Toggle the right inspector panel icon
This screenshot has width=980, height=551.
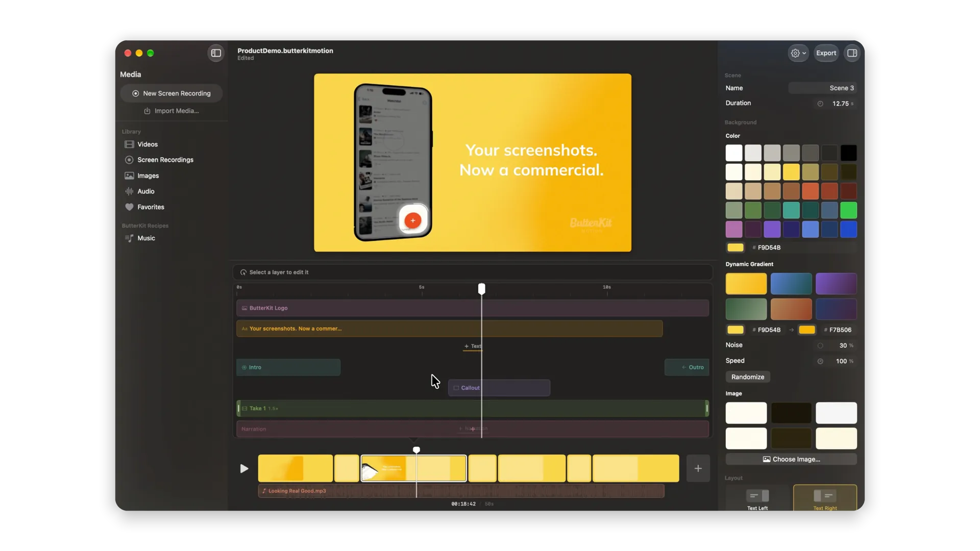(x=852, y=53)
